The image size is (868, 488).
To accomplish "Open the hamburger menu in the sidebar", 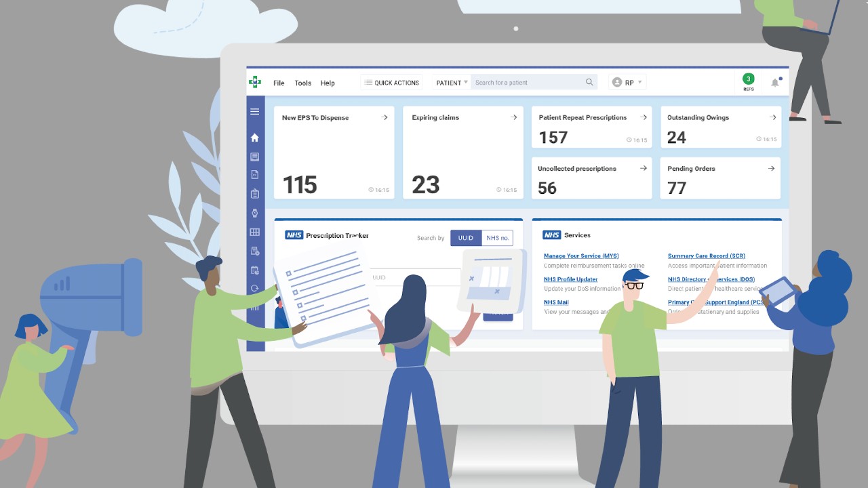I will coord(255,112).
